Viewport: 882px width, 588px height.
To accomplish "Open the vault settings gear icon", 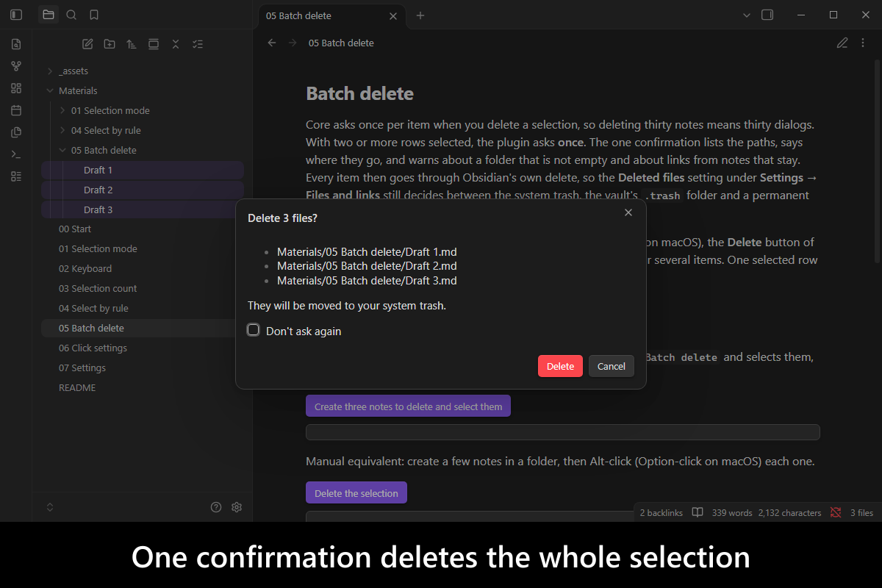I will point(237,507).
